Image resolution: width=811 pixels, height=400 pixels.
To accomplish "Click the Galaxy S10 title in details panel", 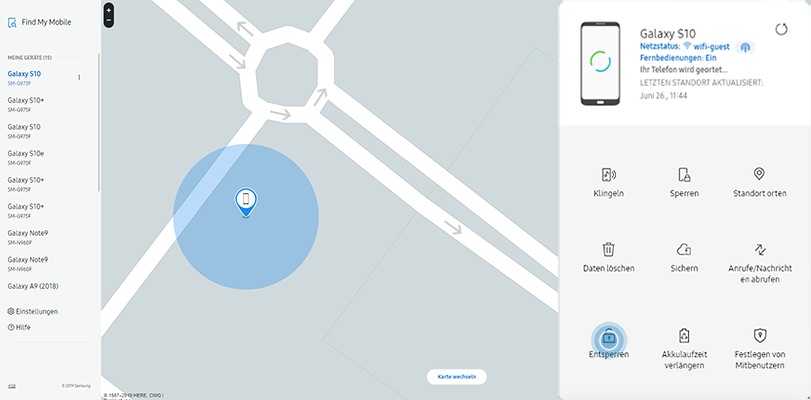I will tap(668, 34).
